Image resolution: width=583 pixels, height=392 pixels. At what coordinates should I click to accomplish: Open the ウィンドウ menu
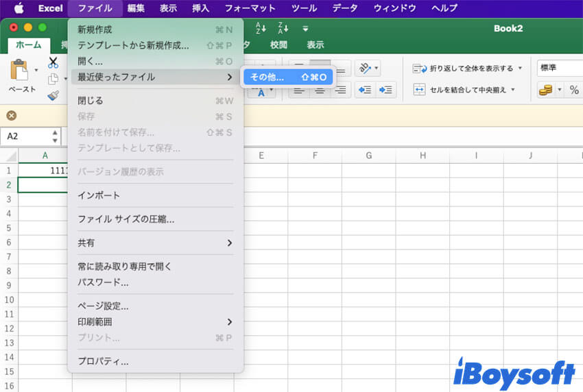(394, 8)
